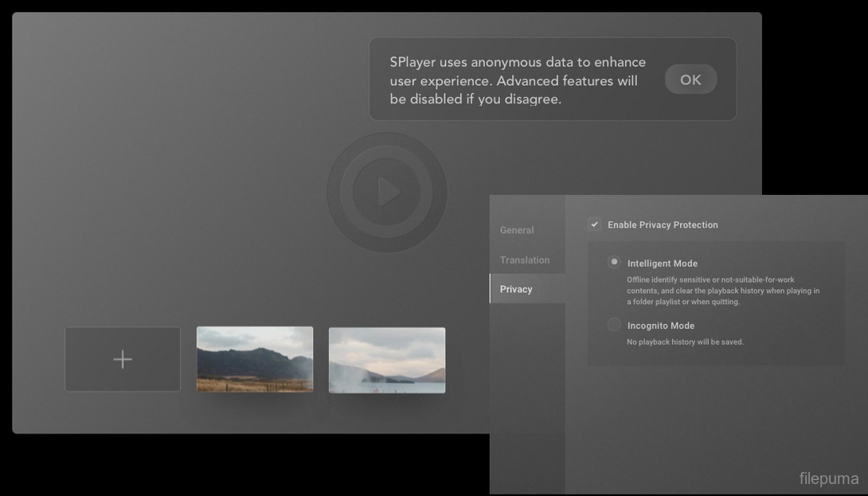Open the Translation settings tab

tap(525, 260)
